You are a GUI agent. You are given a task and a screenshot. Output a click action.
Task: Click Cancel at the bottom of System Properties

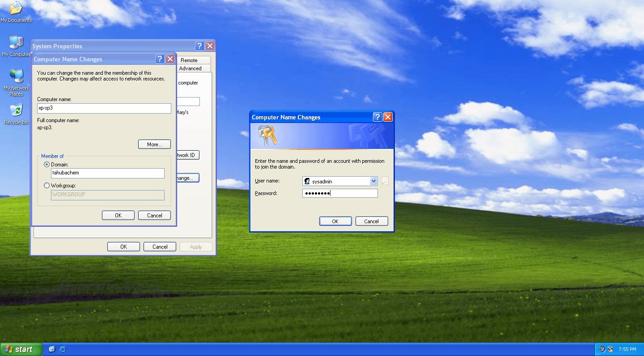click(x=160, y=247)
